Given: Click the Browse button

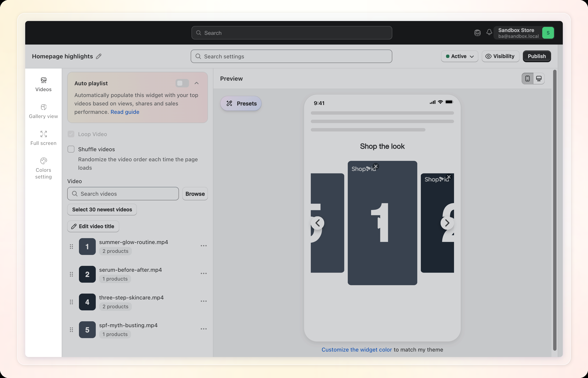Looking at the screenshot, I should tap(195, 194).
